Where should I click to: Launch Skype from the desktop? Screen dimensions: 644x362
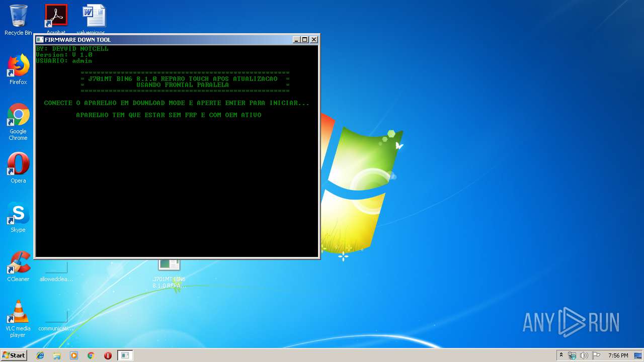[x=18, y=217]
